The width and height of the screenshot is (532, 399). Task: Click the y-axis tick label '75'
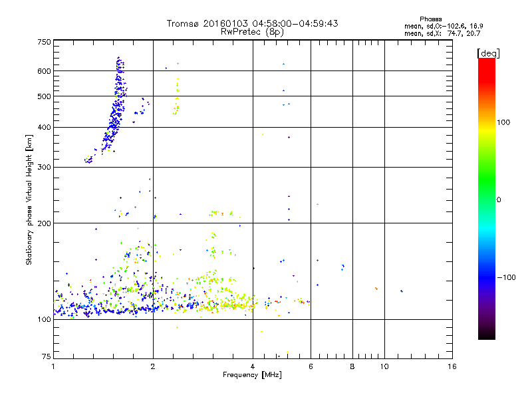[x=47, y=356]
